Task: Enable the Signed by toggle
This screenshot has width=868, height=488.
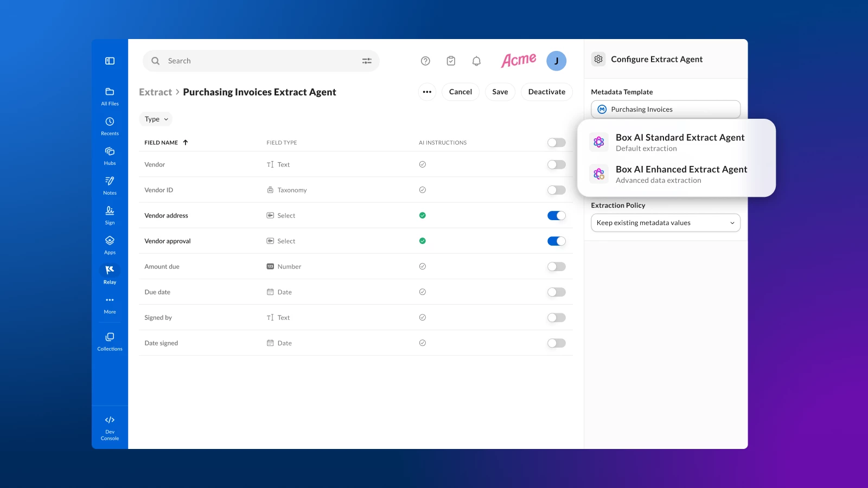Action: click(x=557, y=317)
